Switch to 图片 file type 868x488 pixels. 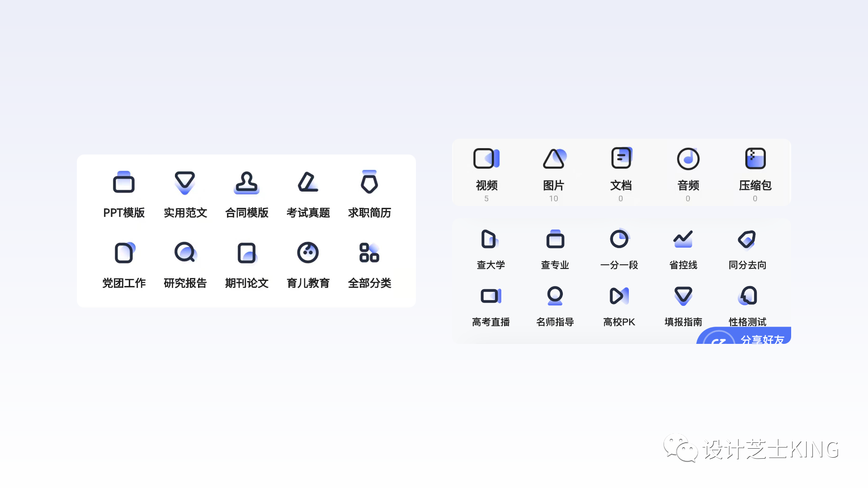point(554,159)
